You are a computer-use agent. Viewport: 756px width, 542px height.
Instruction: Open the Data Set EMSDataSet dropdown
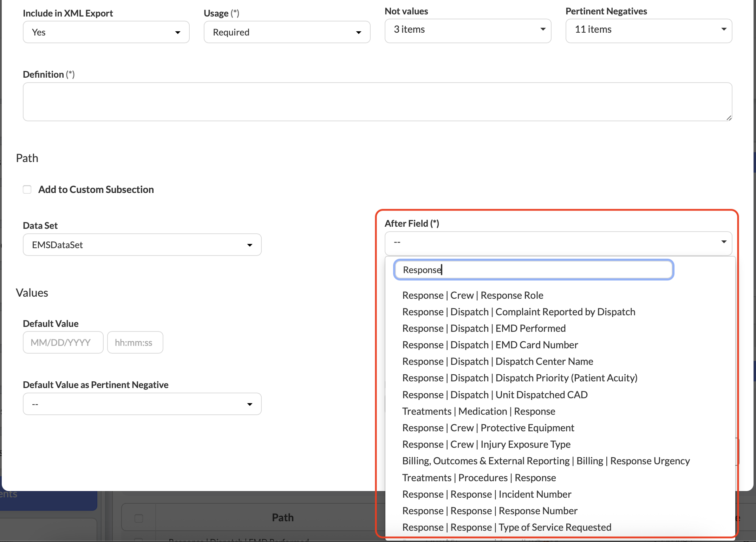142,245
